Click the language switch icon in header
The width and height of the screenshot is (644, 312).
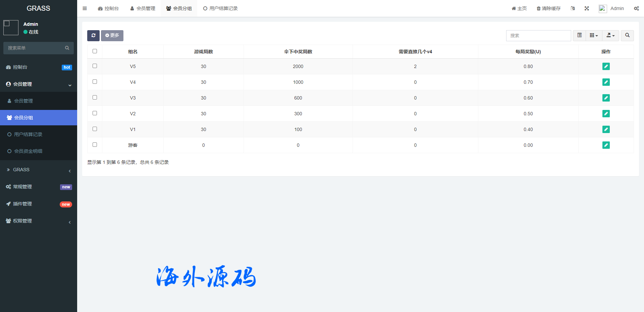click(x=573, y=8)
